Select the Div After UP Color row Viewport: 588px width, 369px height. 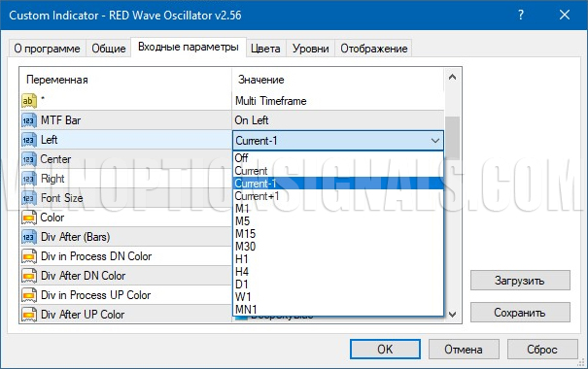126,315
